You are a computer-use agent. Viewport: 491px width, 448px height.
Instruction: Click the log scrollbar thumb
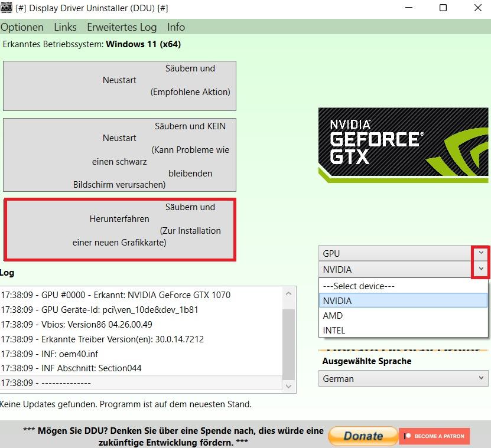click(289, 344)
